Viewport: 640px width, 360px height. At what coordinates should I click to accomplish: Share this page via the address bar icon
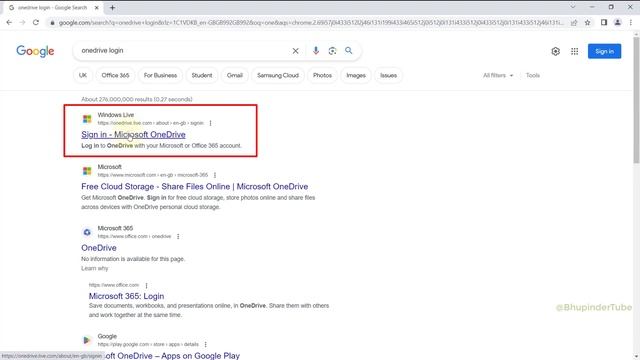pyautogui.click(x=574, y=23)
